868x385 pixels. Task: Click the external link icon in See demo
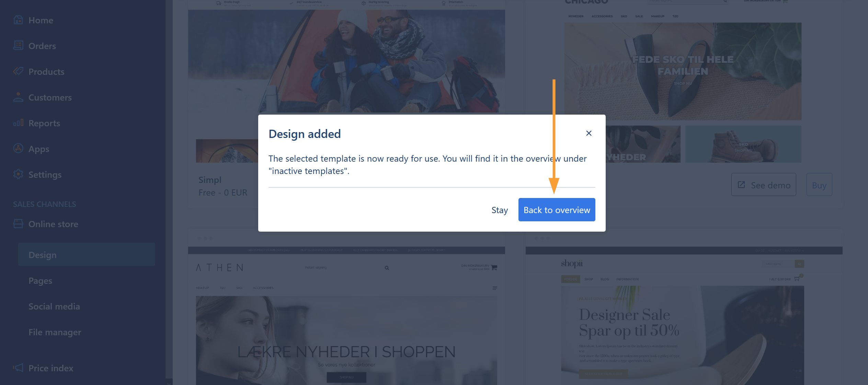point(741,185)
